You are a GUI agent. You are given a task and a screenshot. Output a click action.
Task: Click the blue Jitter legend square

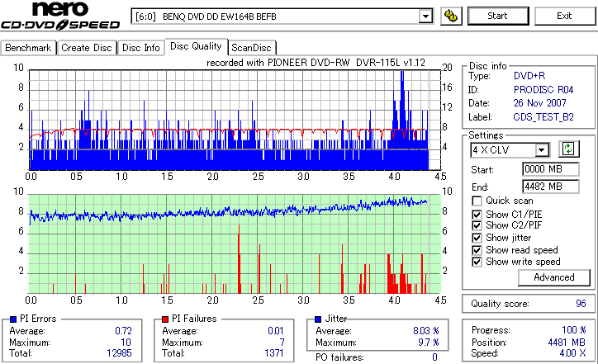click(318, 319)
